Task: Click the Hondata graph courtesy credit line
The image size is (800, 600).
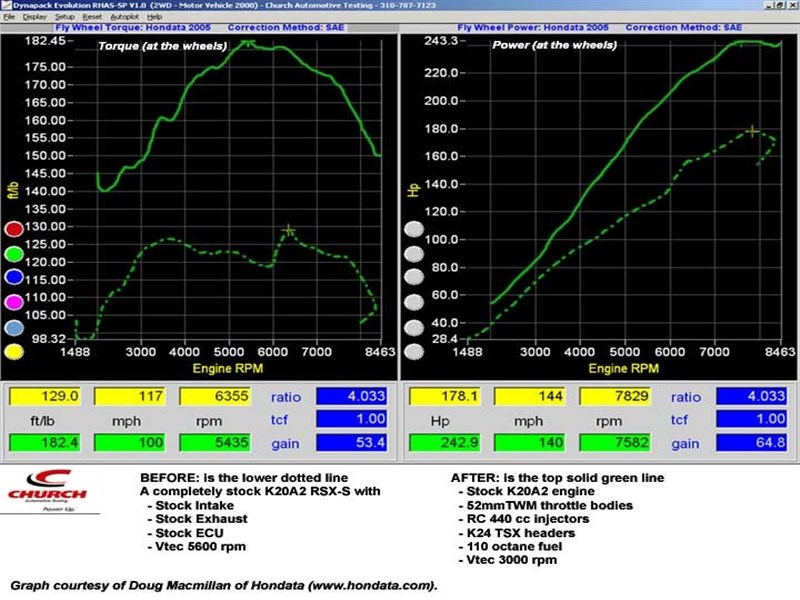Action: pyautogui.click(x=224, y=586)
